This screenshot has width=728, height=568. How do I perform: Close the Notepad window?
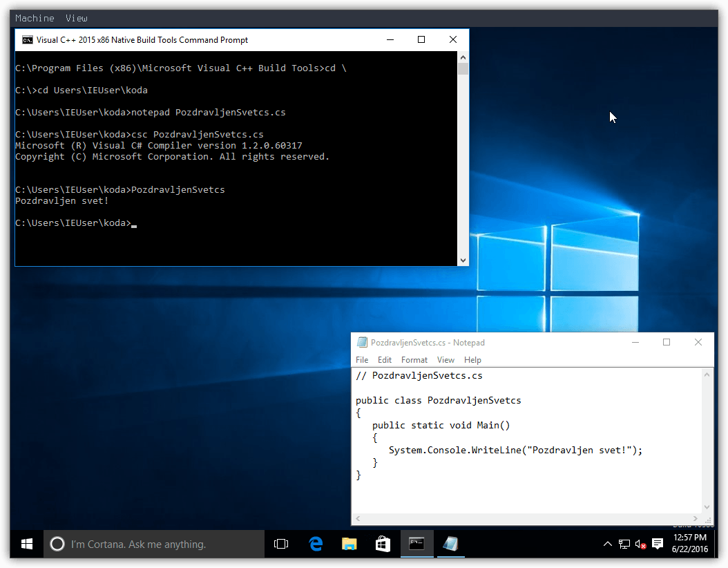698,342
